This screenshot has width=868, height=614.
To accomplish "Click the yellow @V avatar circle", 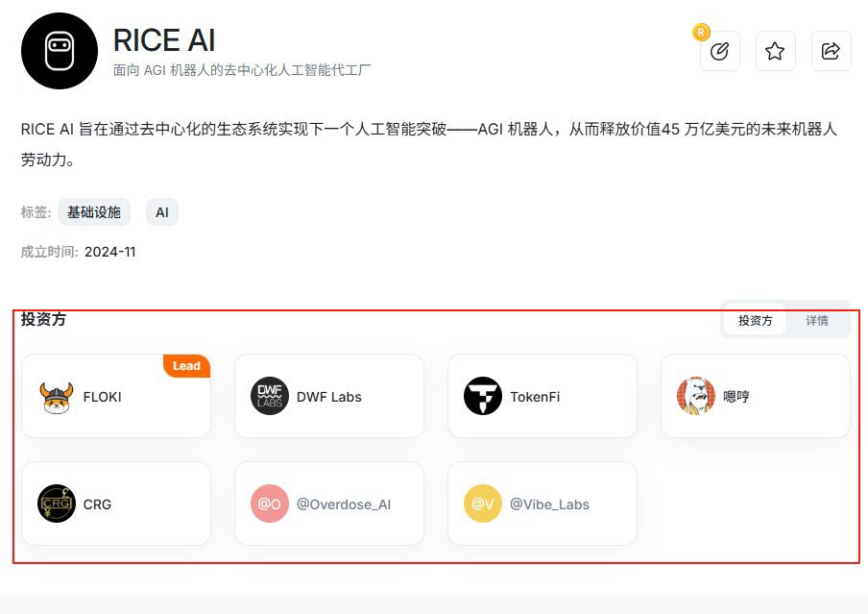I will coord(483,503).
